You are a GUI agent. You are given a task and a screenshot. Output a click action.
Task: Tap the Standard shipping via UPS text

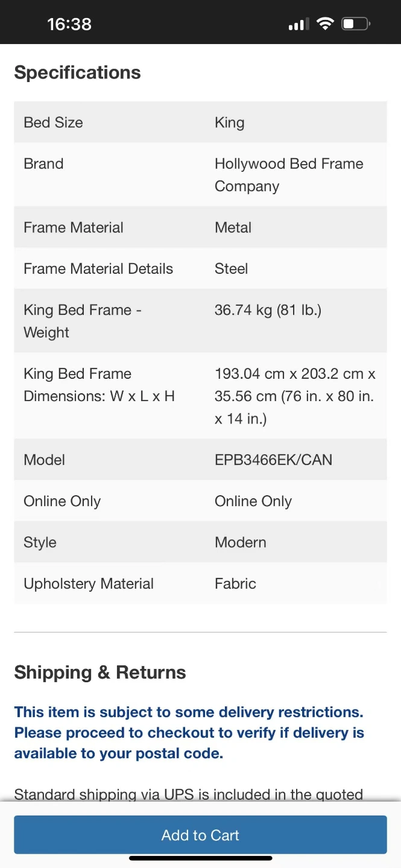coord(188,794)
